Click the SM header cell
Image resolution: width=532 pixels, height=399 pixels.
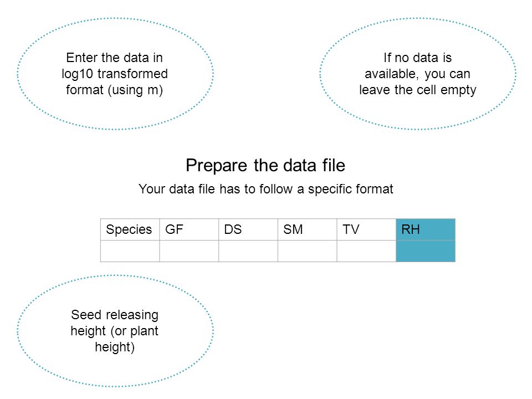pos(307,229)
